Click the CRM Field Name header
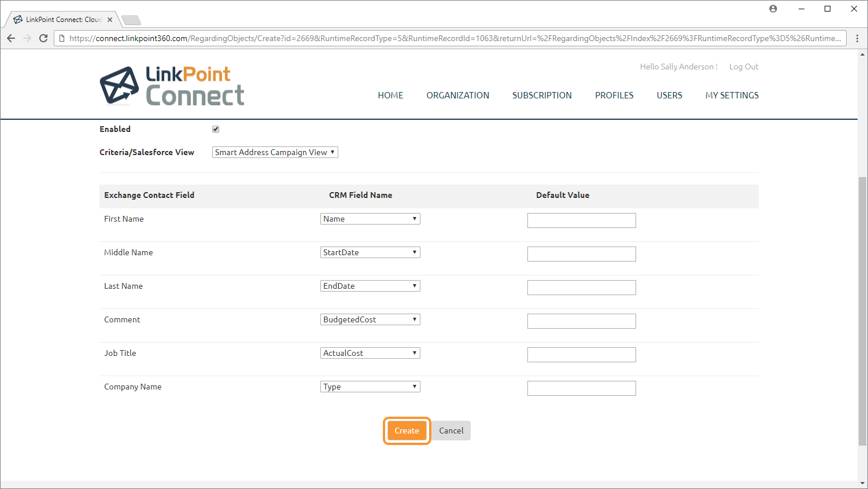Viewport: 868px width, 489px height. click(x=361, y=195)
